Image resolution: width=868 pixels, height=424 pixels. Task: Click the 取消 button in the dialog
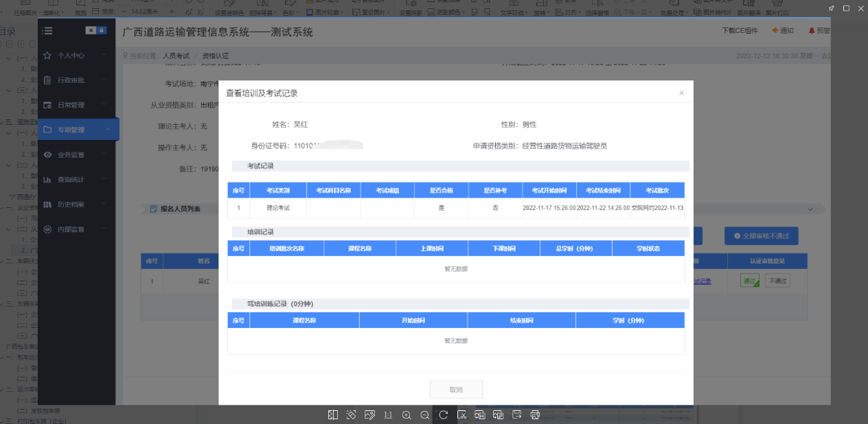tap(456, 390)
